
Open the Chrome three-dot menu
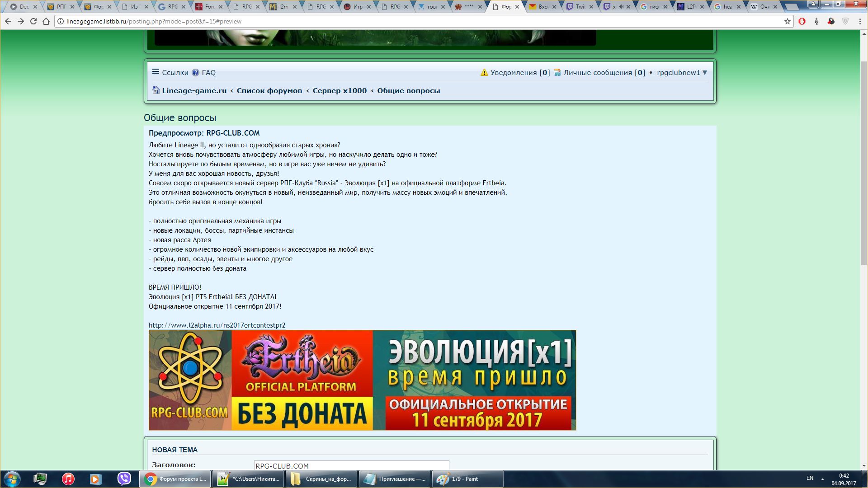click(x=860, y=21)
